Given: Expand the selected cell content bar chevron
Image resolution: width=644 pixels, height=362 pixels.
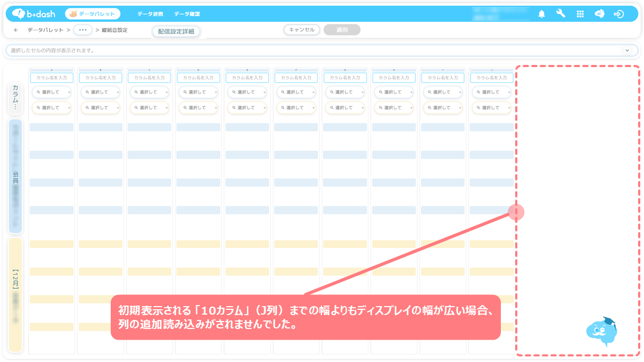Looking at the screenshot, I should [x=627, y=51].
